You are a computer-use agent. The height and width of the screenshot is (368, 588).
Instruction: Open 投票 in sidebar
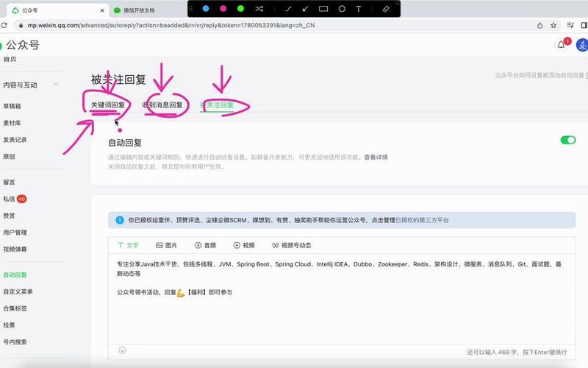9,325
